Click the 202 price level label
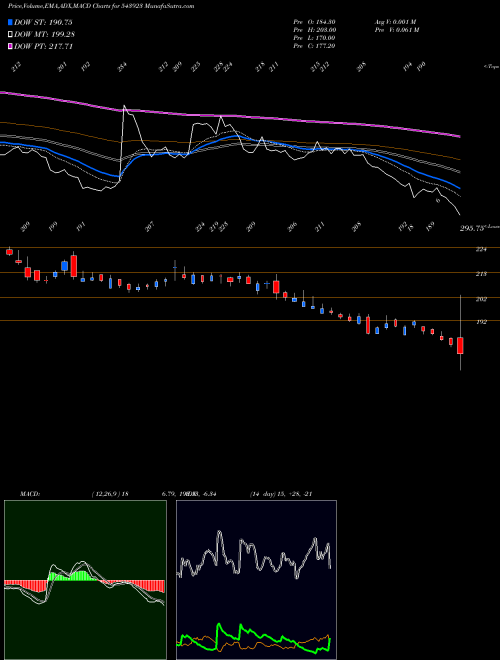Screen dimensions: 500x660 [481, 299]
